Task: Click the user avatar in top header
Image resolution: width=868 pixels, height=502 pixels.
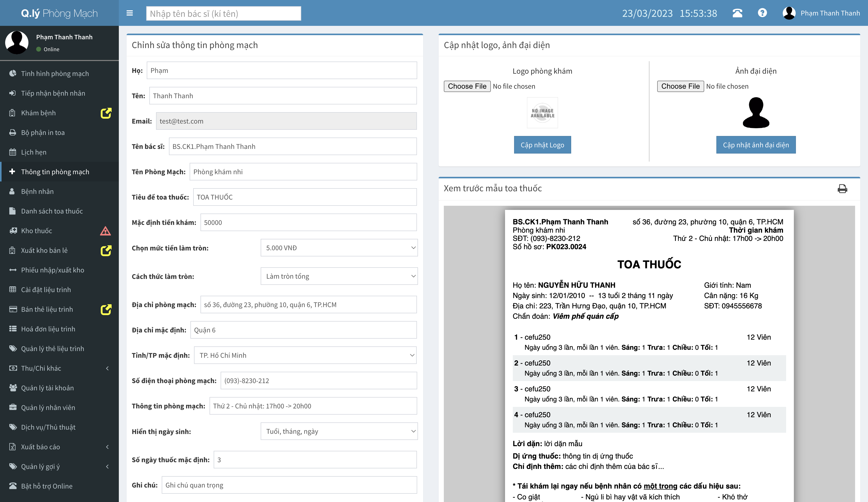Action: click(x=789, y=13)
